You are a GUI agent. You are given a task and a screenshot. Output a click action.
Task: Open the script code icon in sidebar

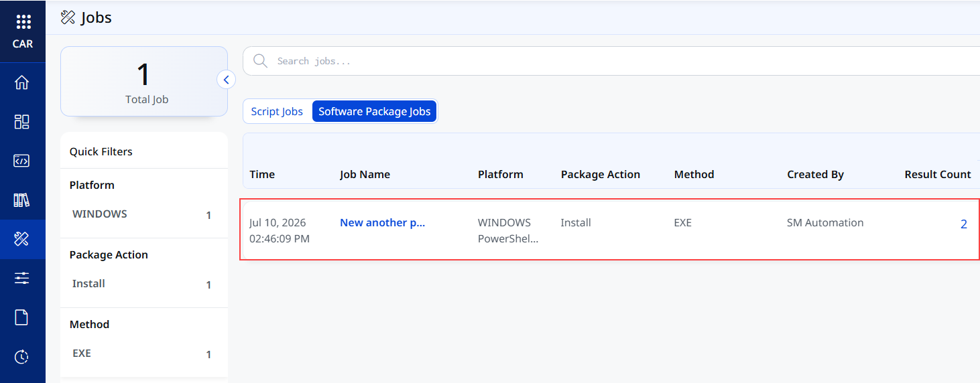pos(22,161)
